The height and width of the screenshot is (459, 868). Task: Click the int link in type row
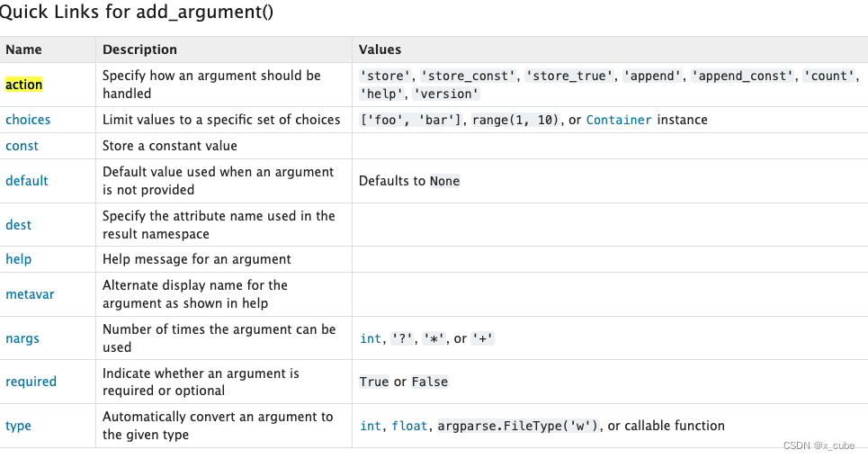[371, 426]
